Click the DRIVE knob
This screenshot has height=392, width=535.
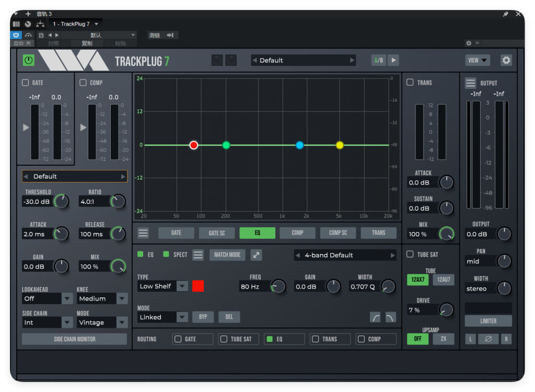446,310
